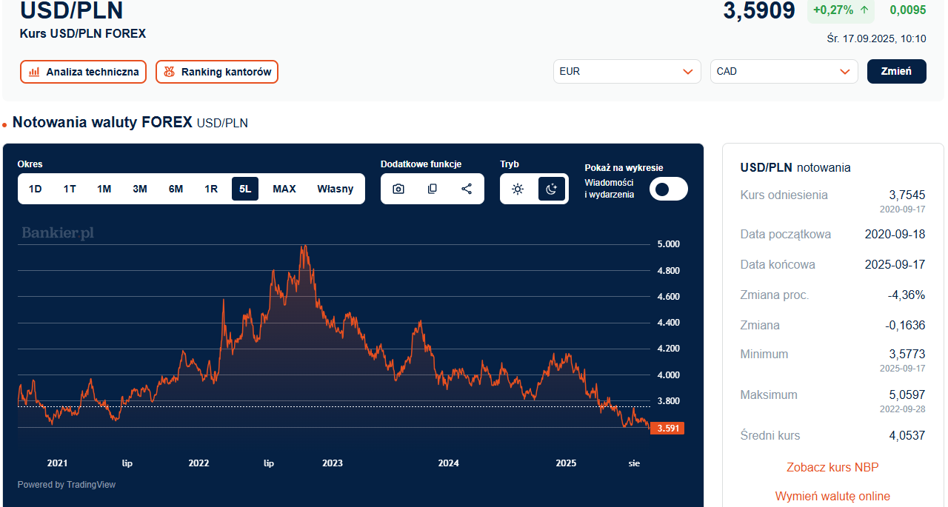Select the 1T period tab
948x507 pixels.
click(x=70, y=189)
